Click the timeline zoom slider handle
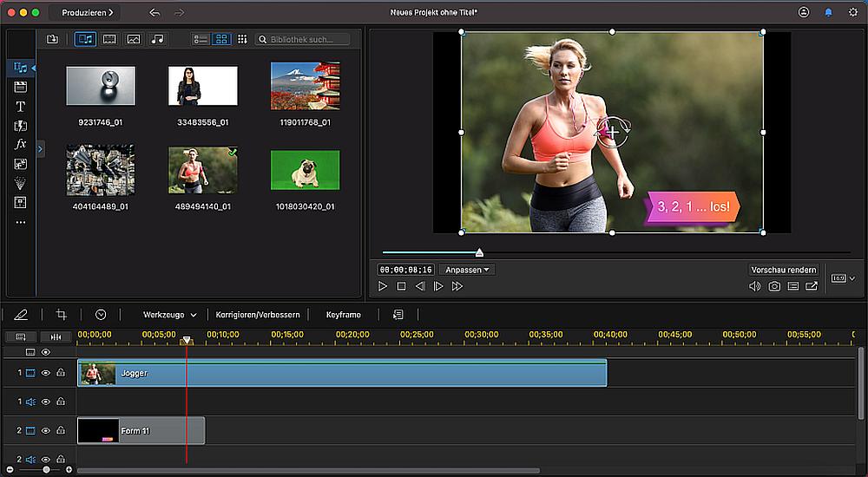Image resolution: width=868 pixels, height=477 pixels. 46,469
